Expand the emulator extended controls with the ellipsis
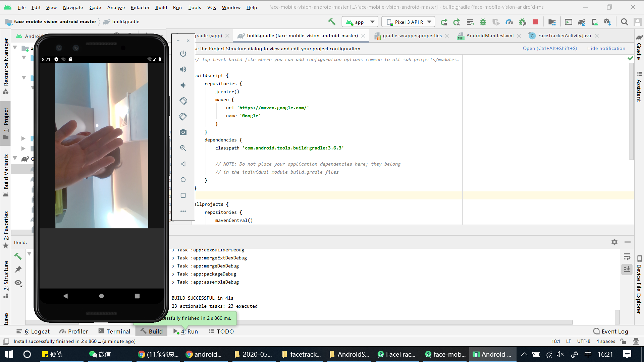 click(183, 211)
